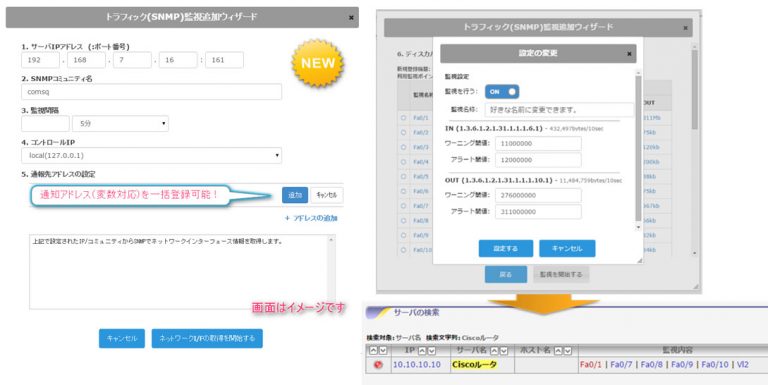This screenshot has height=385, width=768.
Task: Sort first column descending in server table
Action: click(x=383, y=350)
